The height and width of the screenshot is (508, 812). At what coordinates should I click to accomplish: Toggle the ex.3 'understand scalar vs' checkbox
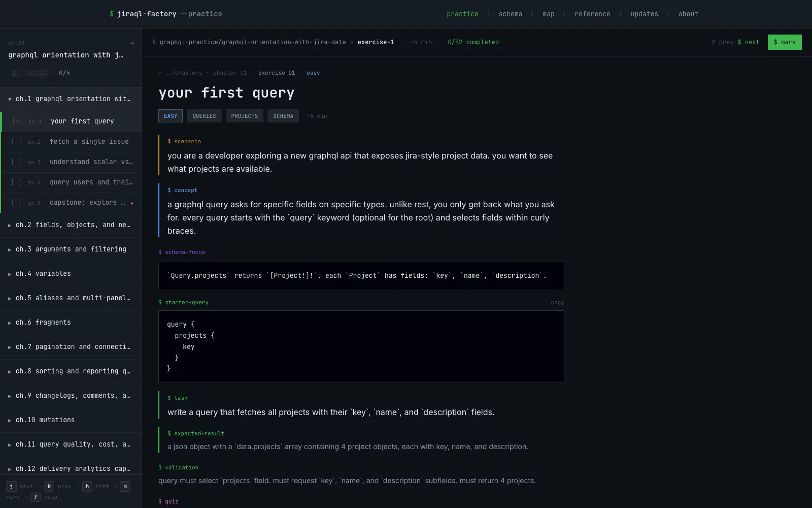click(16, 162)
